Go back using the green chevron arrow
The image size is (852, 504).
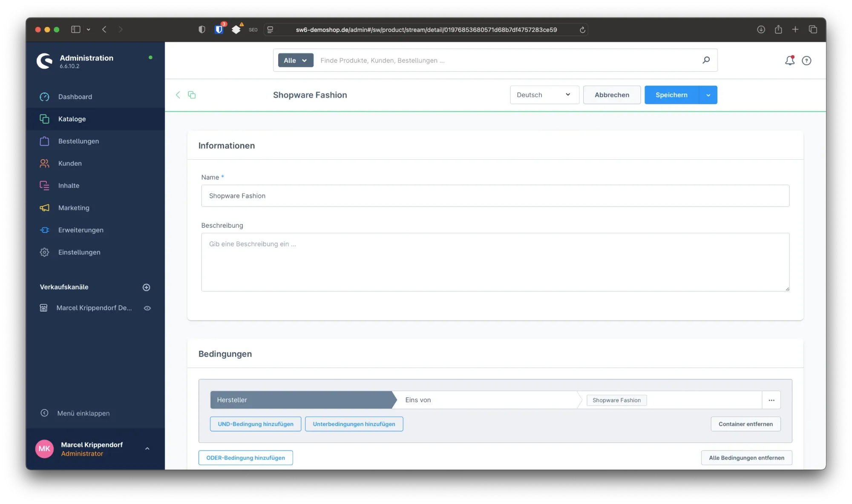[178, 94]
